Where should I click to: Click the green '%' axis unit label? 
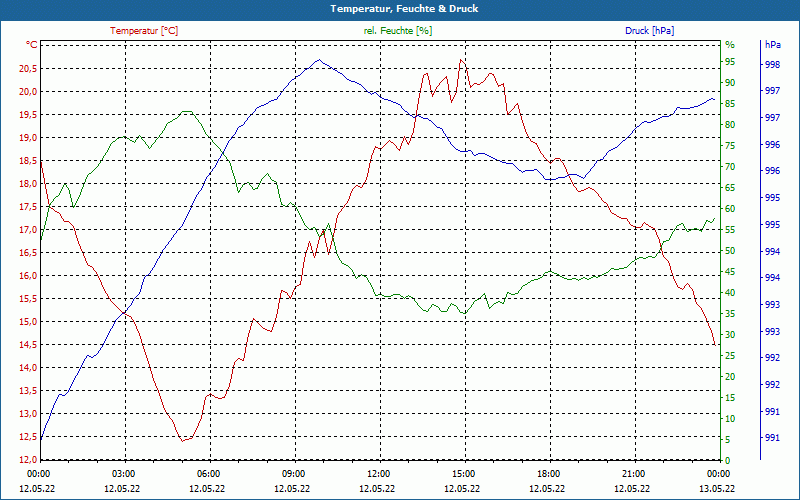[730, 45]
